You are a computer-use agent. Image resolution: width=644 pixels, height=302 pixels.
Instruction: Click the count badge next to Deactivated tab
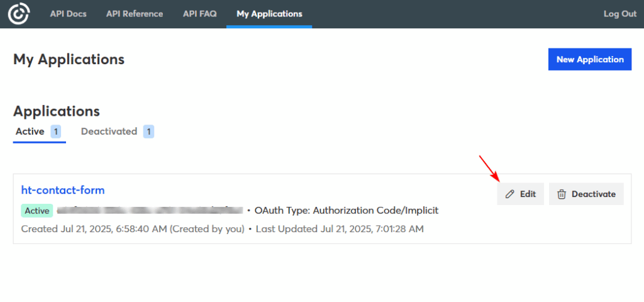[x=148, y=131]
